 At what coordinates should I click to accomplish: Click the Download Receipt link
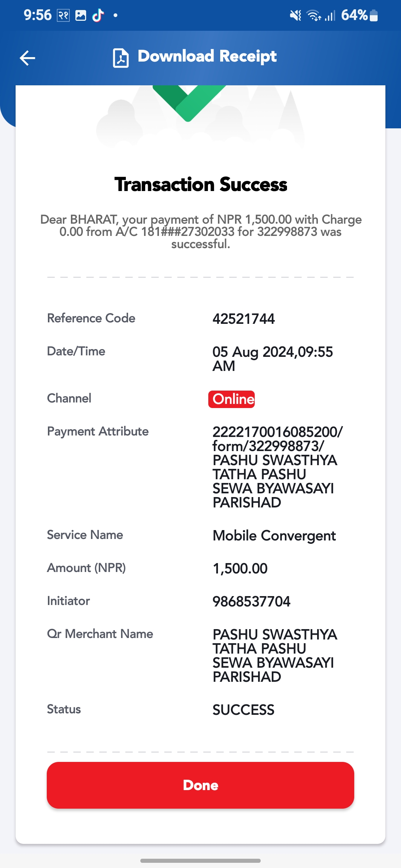pyautogui.click(x=207, y=56)
